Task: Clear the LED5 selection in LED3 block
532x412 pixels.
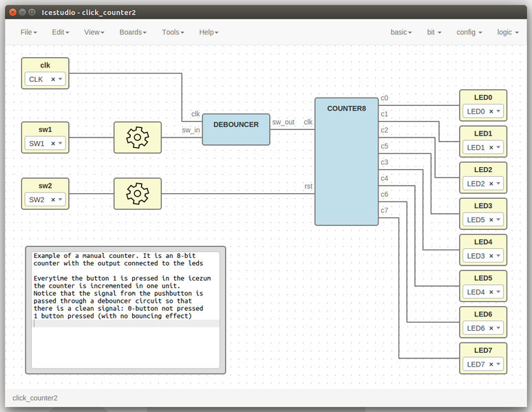Action: (491, 220)
